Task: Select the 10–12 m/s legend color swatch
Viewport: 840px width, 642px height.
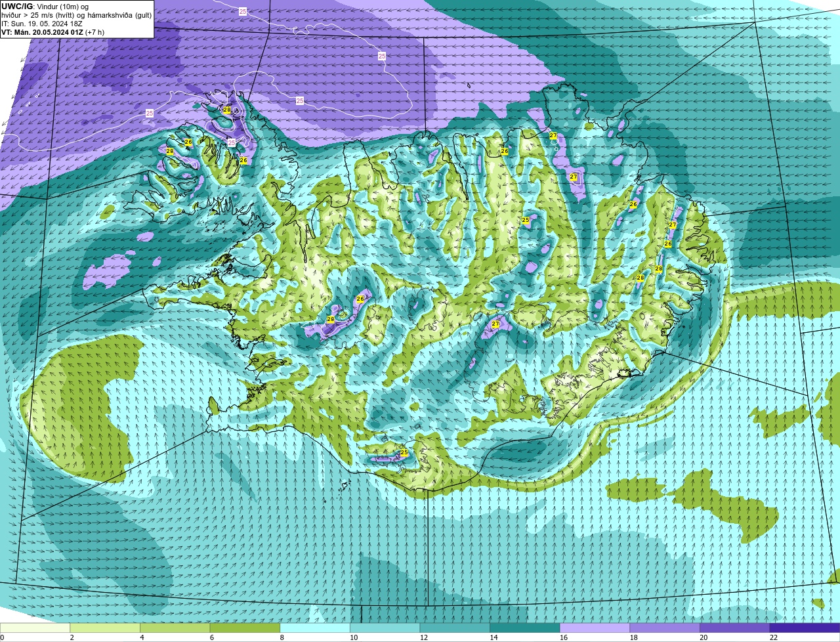Action: (385, 628)
